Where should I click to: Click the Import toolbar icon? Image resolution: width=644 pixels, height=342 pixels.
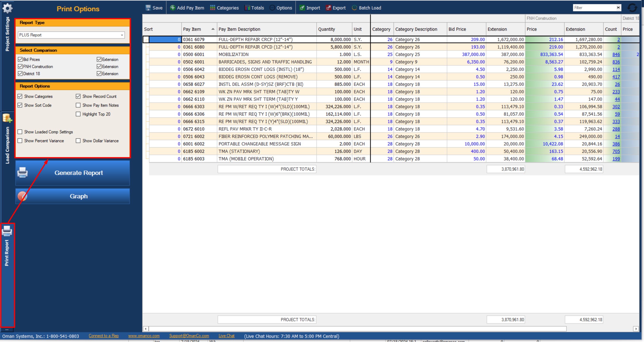[302, 8]
